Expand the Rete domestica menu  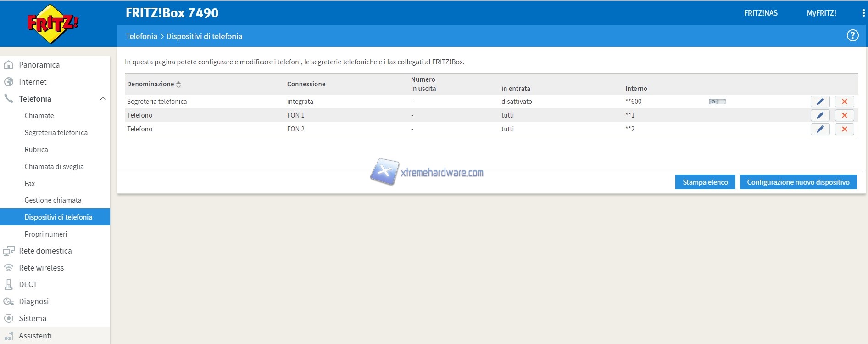click(45, 251)
